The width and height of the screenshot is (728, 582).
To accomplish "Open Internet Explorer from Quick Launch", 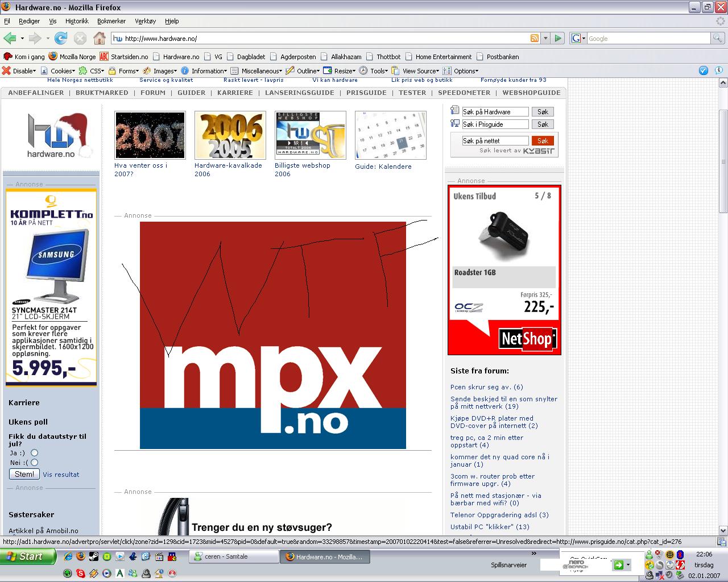I will point(68,556).
